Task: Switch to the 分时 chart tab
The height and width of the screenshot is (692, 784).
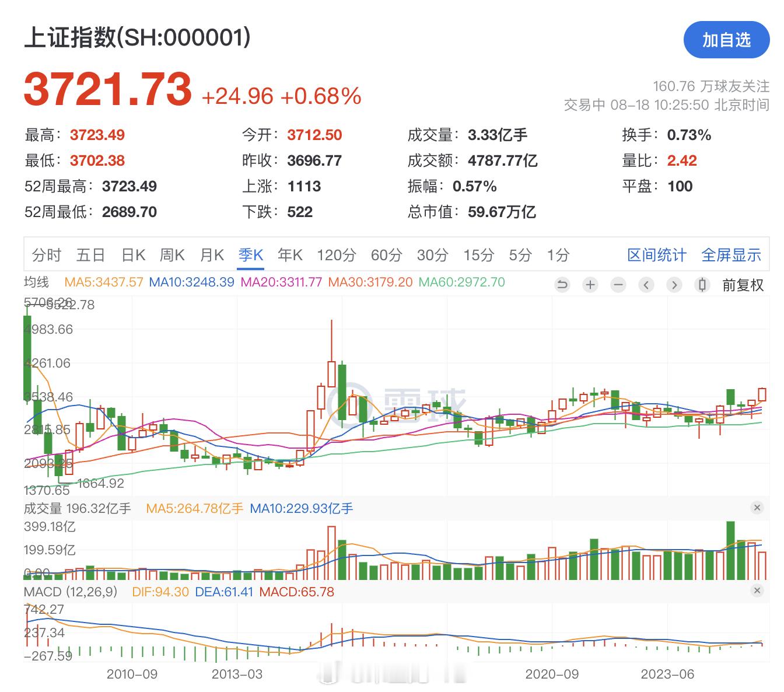Action: [47, 255]
